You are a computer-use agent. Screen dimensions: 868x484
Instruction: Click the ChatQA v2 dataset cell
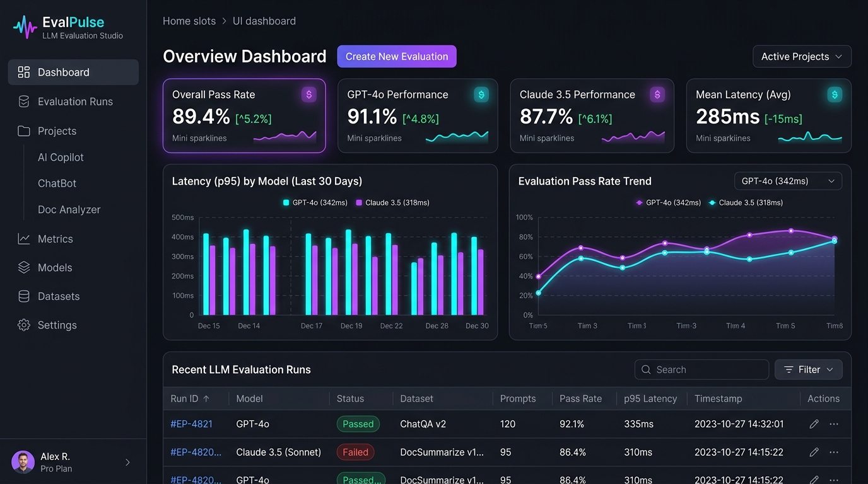click(x=423, y=424)
